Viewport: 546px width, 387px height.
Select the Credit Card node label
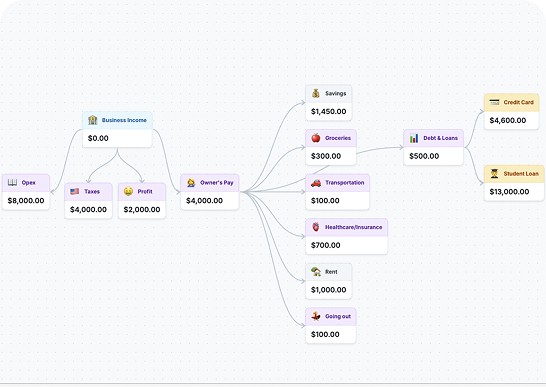tap(518, 102)
